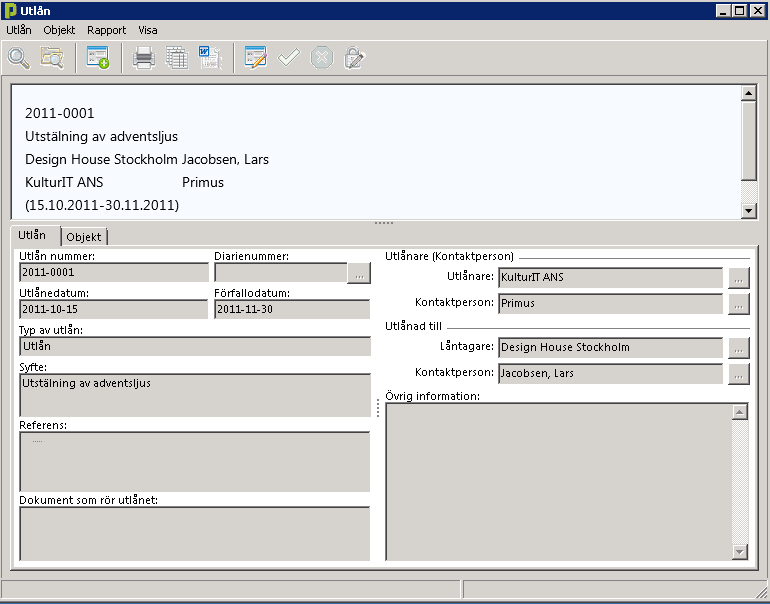Click browse button for Låntagare field
This screenshot has height=604, width=770.
[x=739, y=348]
